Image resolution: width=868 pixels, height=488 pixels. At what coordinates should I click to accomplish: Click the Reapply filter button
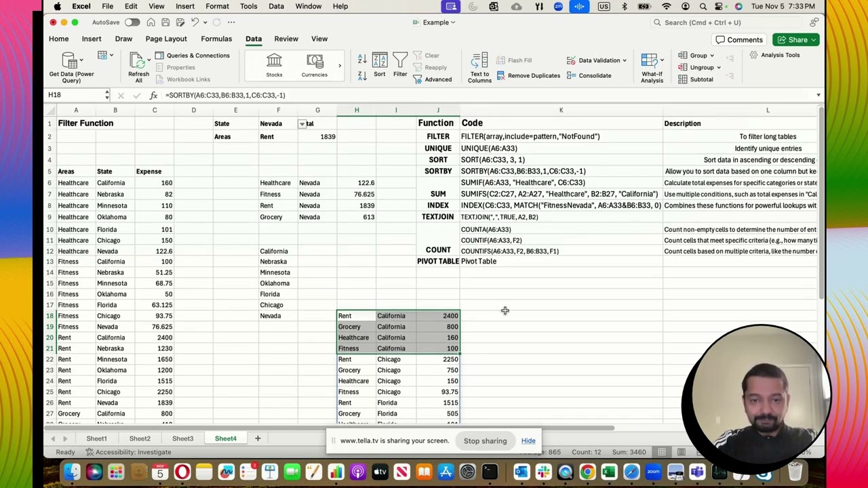tap(429, 68)
